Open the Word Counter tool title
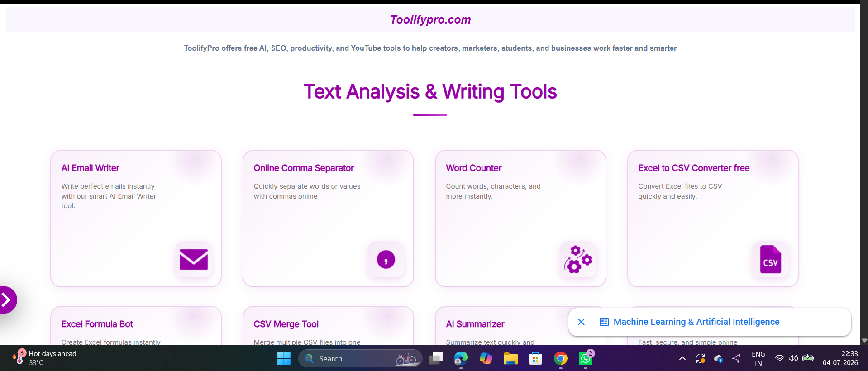Image resolution: width=868 pixels, height=371 pixels. (474, 168)
